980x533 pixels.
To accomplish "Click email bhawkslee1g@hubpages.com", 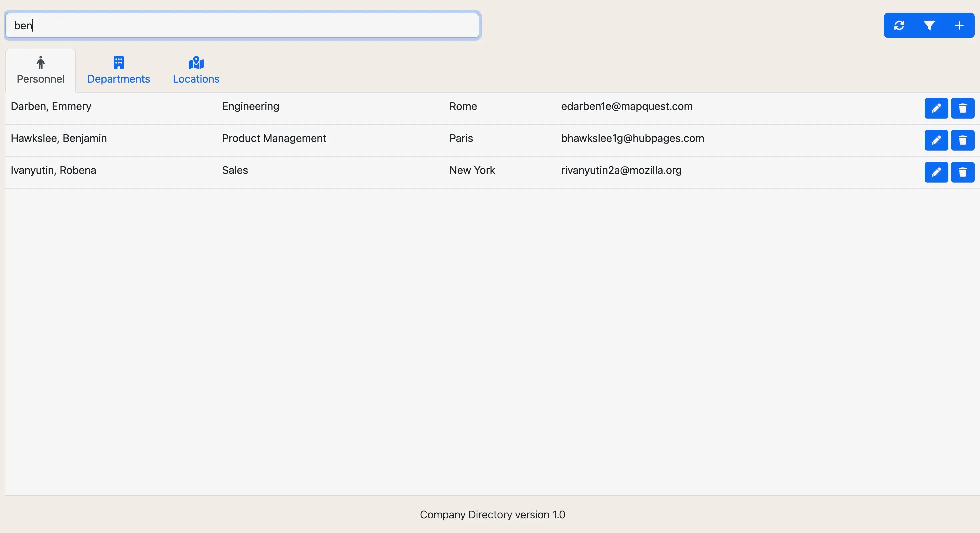I will [x=633, y=138].
